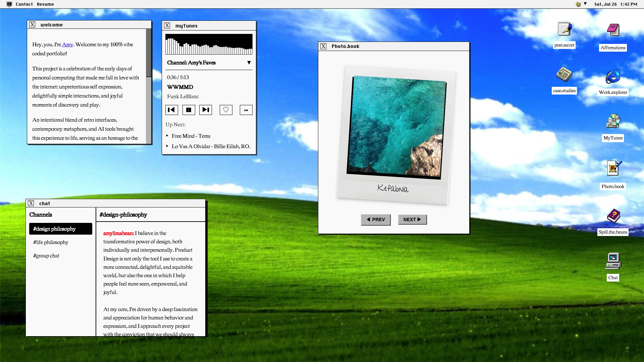Click the computer icon in menu bar

click(9, 4)
